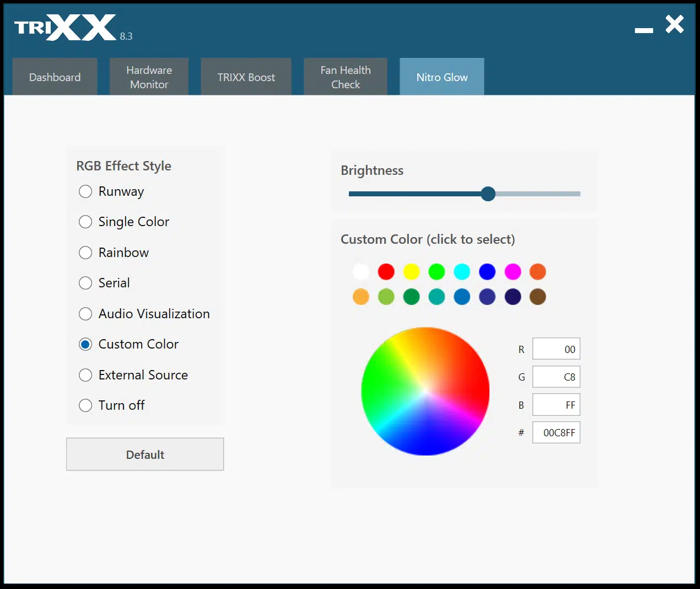700x589 pixels.
Task: Click the Default button
Action: point(145,454)
